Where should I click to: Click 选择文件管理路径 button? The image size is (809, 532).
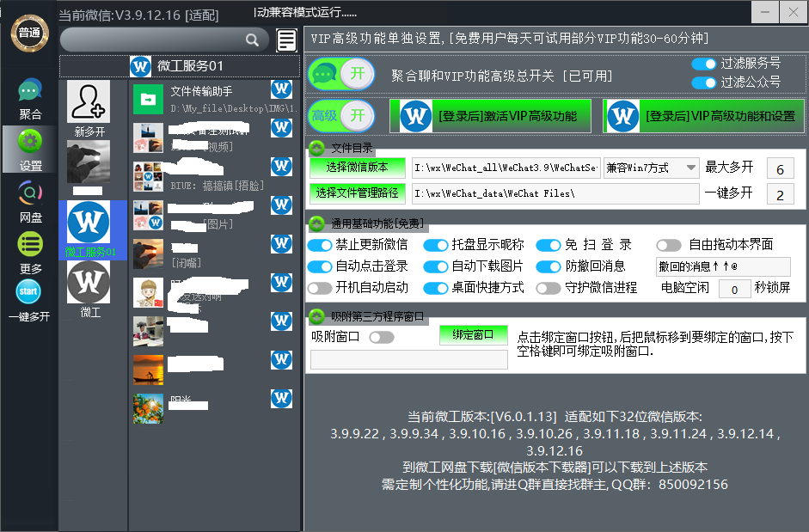point(357,193)
